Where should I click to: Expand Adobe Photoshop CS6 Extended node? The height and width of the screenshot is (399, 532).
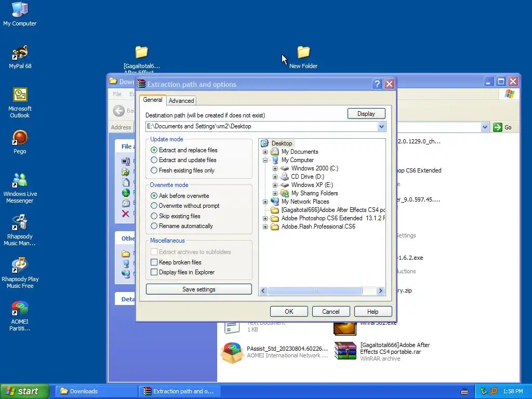pyautogui.click(x=265, y=218)
